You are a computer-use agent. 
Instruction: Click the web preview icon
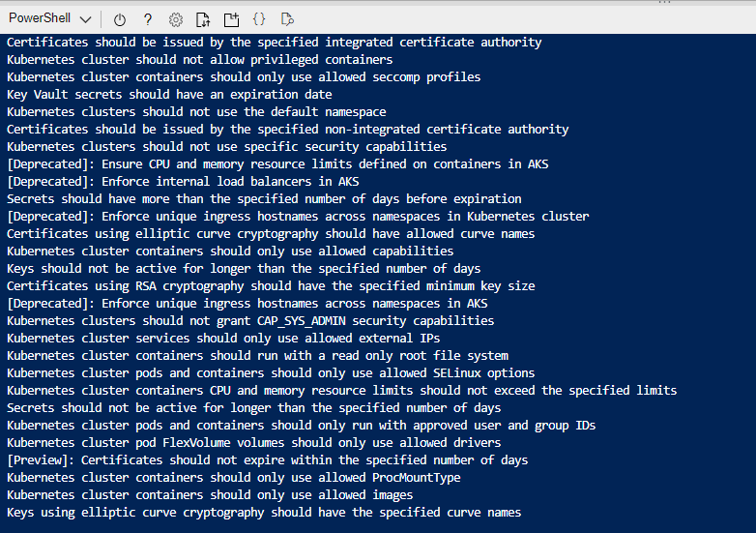coord(287,19)
